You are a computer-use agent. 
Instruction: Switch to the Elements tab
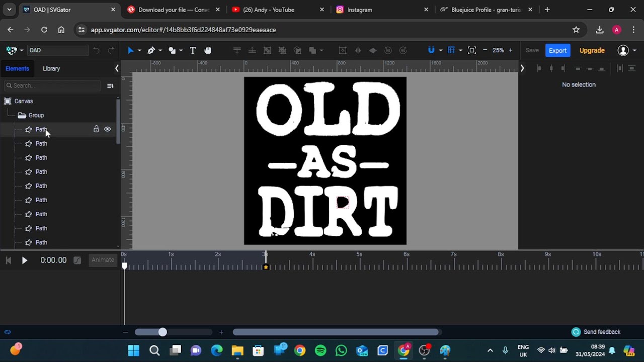click(18, 68)
